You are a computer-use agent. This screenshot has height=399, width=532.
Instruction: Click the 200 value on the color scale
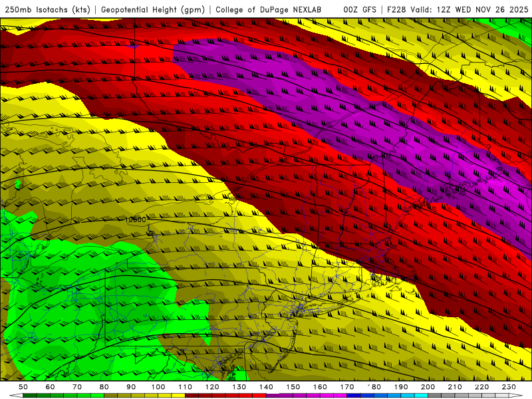(x=428, y=387)
